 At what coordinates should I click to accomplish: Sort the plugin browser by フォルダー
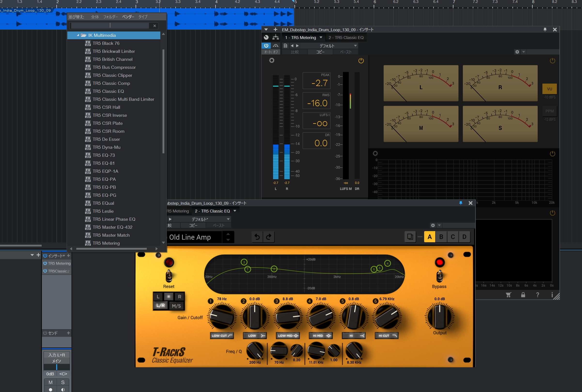110,17
